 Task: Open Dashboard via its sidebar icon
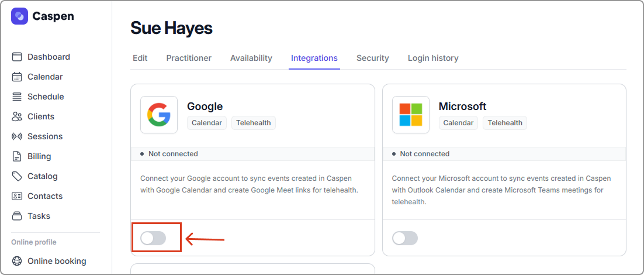click(17, 57)
